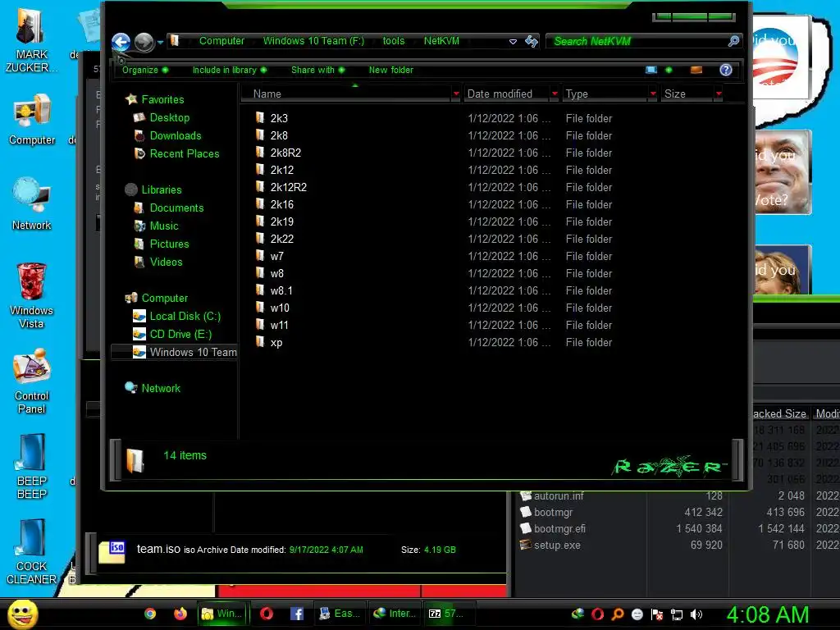Toggle the preview pane icon
The width and height of the screenshot is (840, 630).
(x=696, y=71)
